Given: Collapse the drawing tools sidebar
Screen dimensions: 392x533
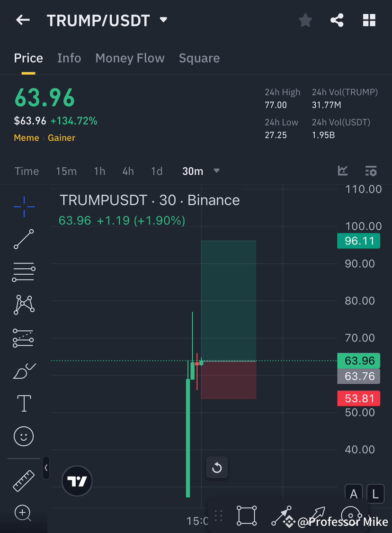Looking at the screenshot, I should click(46, 468).
